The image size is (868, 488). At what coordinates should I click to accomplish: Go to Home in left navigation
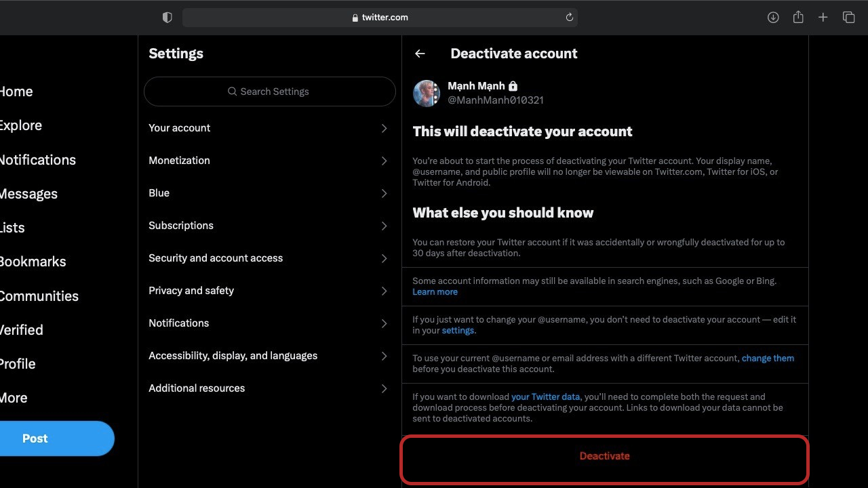pos(16,91)
